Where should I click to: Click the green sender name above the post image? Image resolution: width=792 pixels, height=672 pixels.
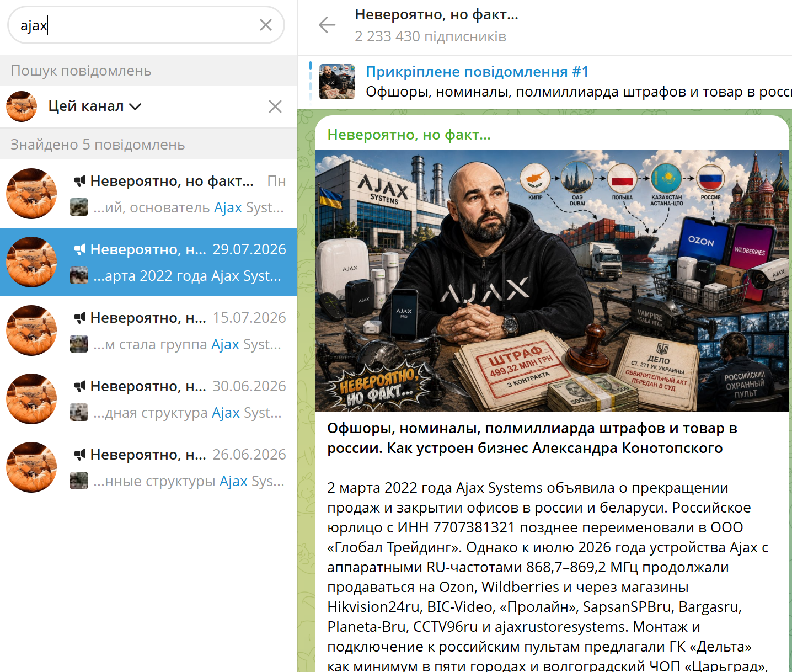(409, 135)
